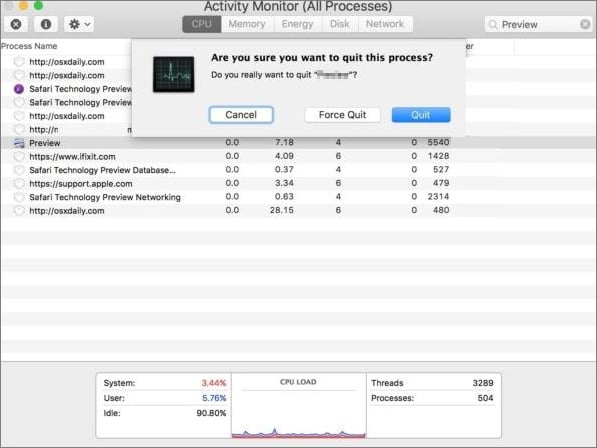Image resolution: width=597 pixels, height=448 pixels.
Task: Click the yellow minimize window button
Action: coord(23,5)
